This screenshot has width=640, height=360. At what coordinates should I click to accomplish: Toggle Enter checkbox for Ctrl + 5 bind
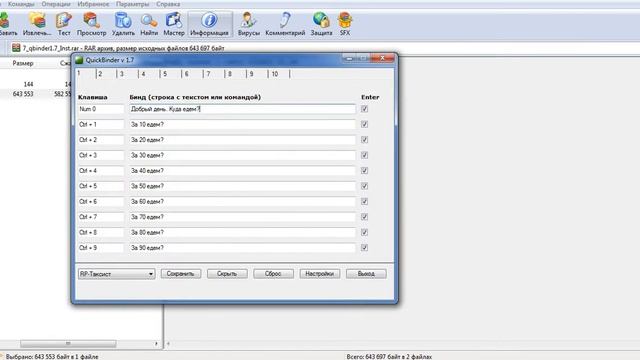(364, 186)
